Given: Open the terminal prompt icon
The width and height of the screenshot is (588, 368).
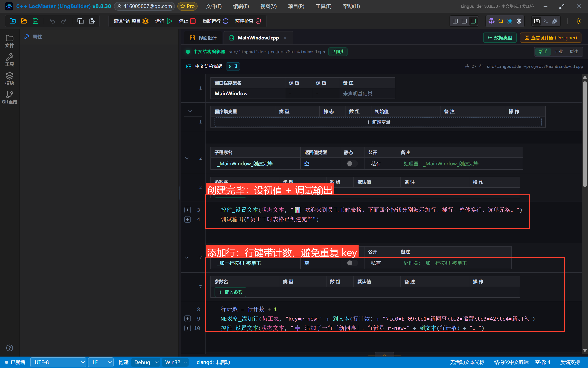Looking at the screenshot, I should click(546, 21).
